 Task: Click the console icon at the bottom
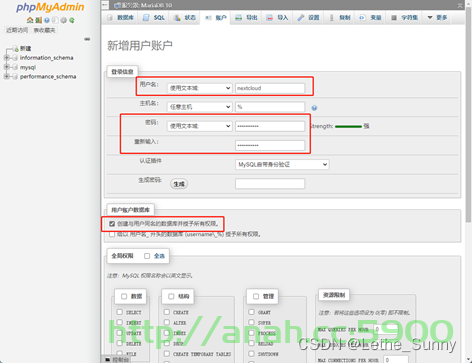click(x=107, y=360)
